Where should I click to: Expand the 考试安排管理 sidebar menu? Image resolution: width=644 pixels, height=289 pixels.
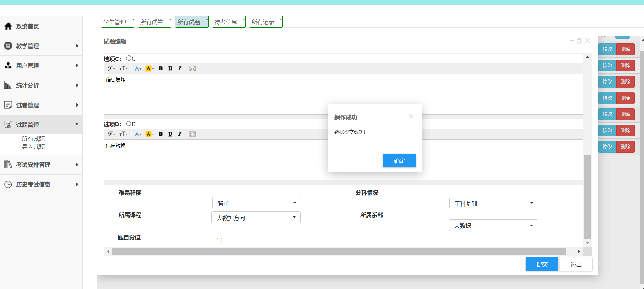(x=77, y=164)
